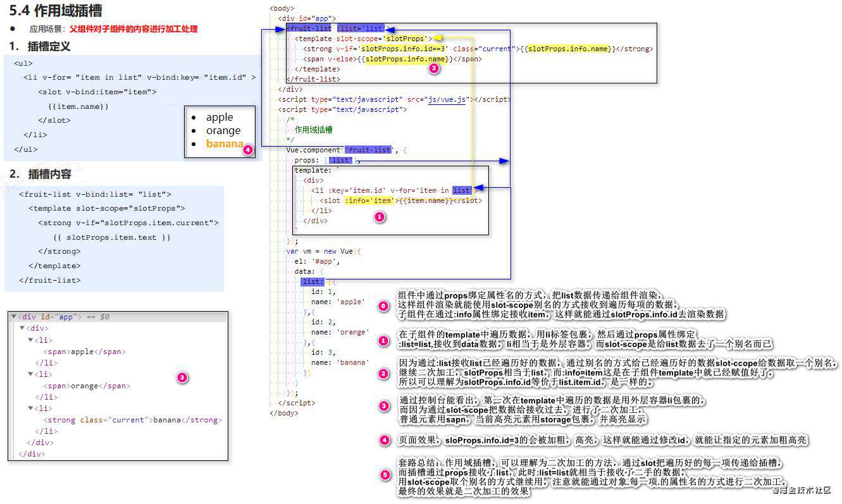Screen dimensions: 842x504
Task: Click the {{ slotProps.item.text }} expression
Action: pos(112,237)
